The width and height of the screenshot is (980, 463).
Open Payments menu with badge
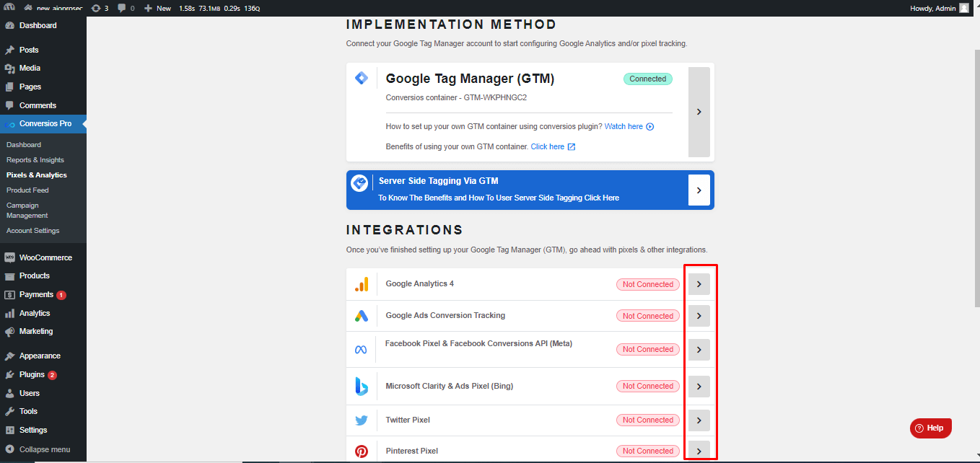[43, 294]
